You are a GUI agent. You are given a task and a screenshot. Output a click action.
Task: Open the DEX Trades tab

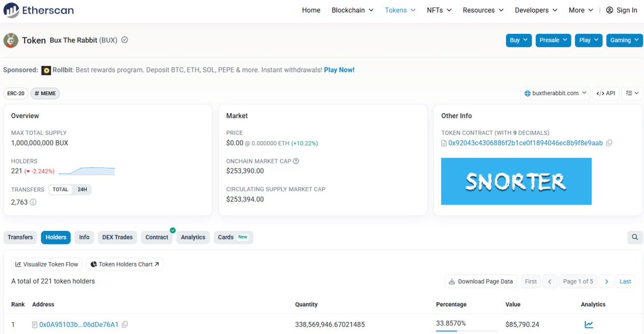[118, 237]
